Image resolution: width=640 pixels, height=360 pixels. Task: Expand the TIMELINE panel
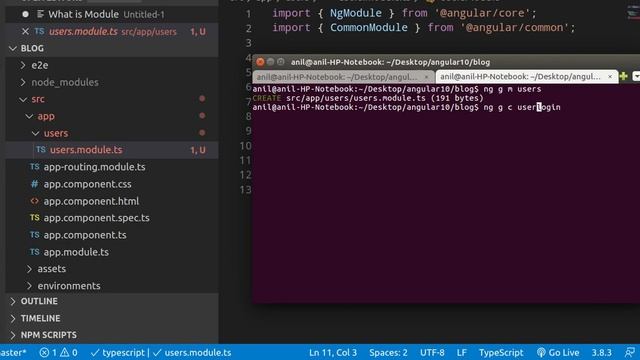pyautogui.click(x=112, y=318)
